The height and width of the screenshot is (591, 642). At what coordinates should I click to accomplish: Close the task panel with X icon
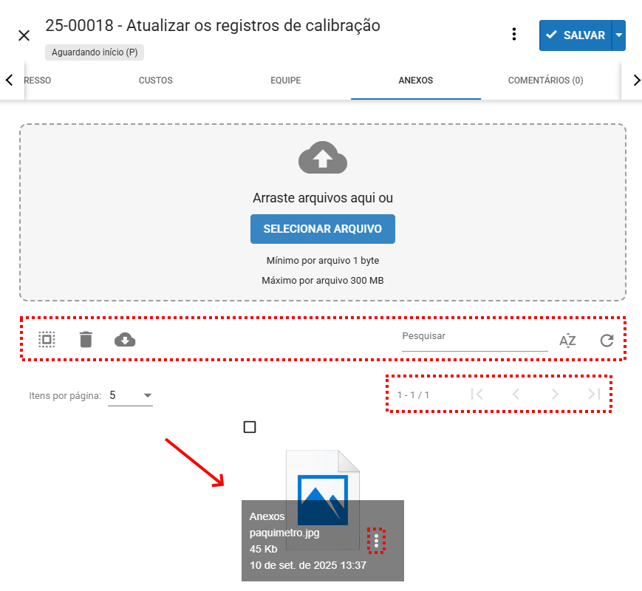(x=24, y=35)
